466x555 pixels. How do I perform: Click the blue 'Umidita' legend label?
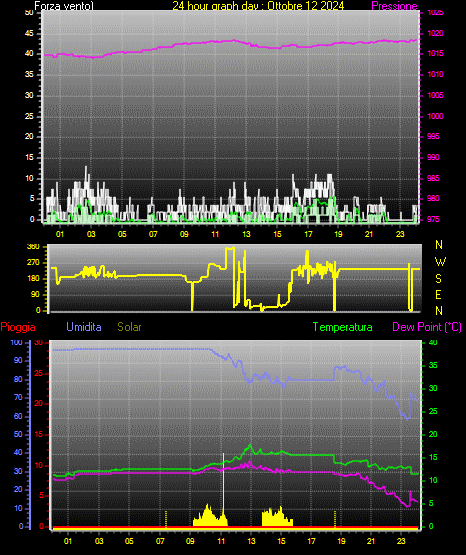84,326
